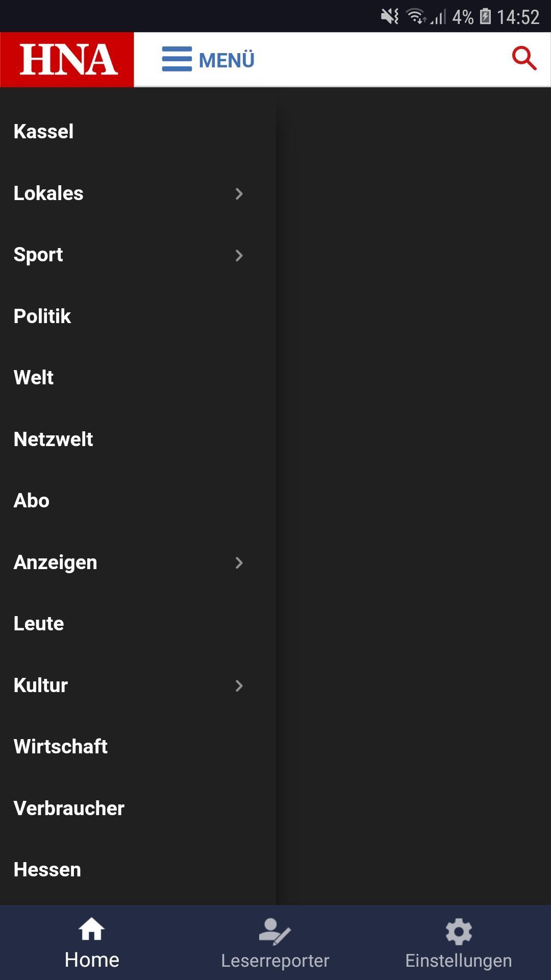Select the Abo menu item
Viewport: 551px width, 980px height.
point(32,501)
